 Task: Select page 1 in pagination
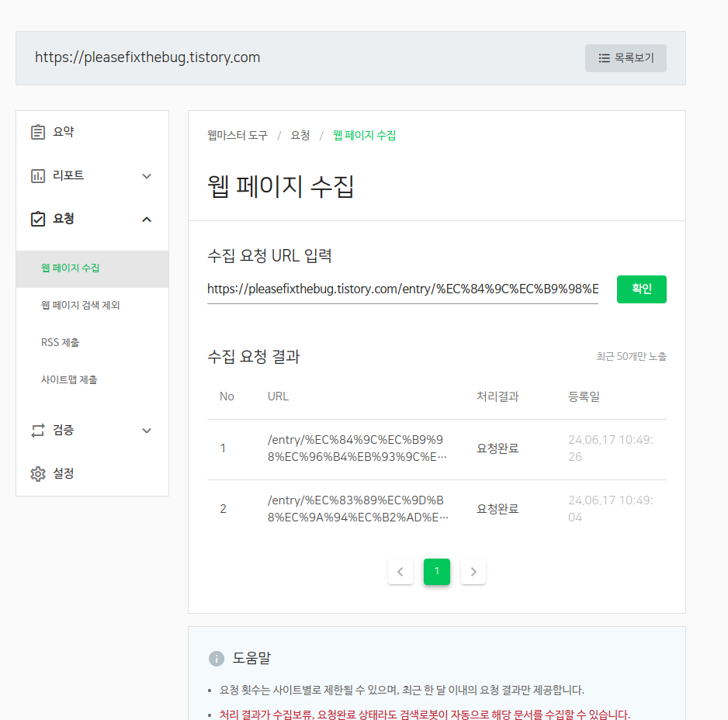[x=437, y=572]
